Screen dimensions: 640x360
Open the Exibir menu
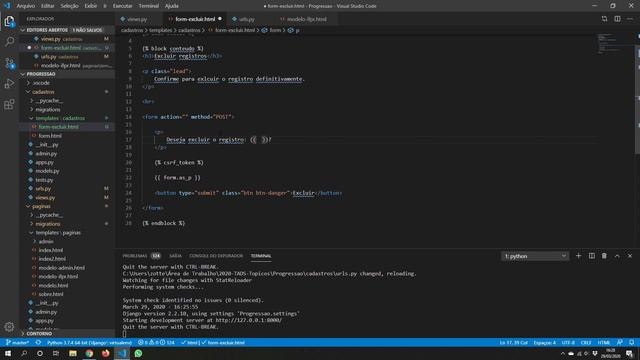coord(91,6)
